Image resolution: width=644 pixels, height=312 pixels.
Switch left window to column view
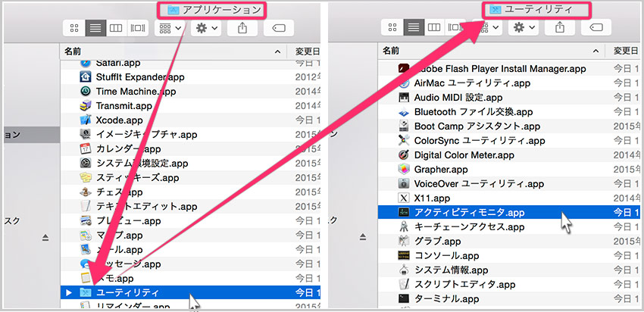pos(116,28)
